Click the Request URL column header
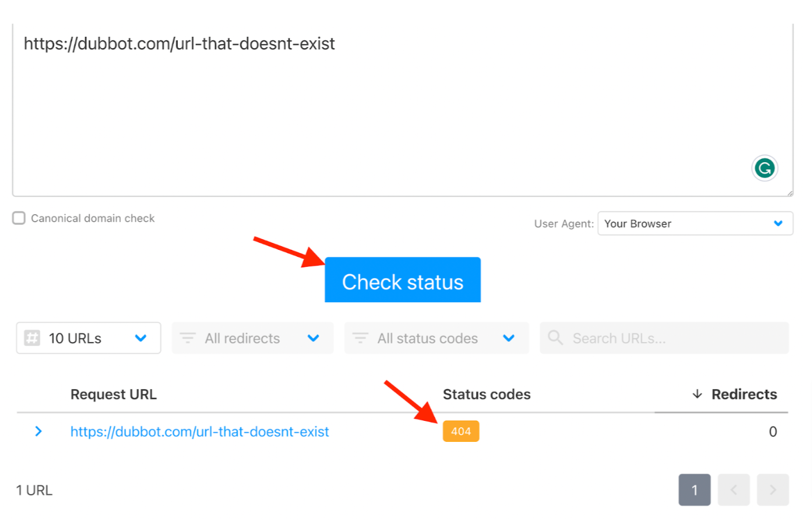 click(113, 394)
